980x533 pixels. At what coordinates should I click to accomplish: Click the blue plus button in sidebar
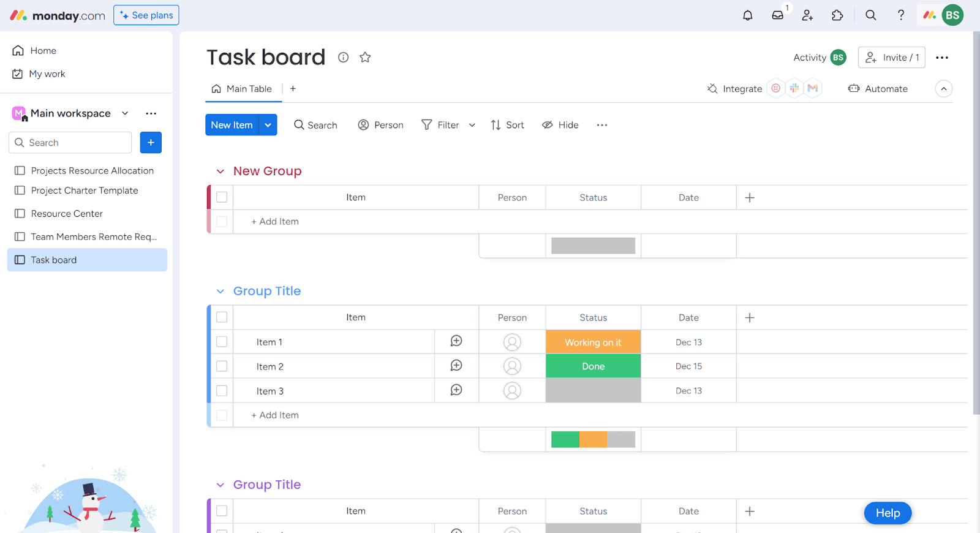(x=151, y=143)
